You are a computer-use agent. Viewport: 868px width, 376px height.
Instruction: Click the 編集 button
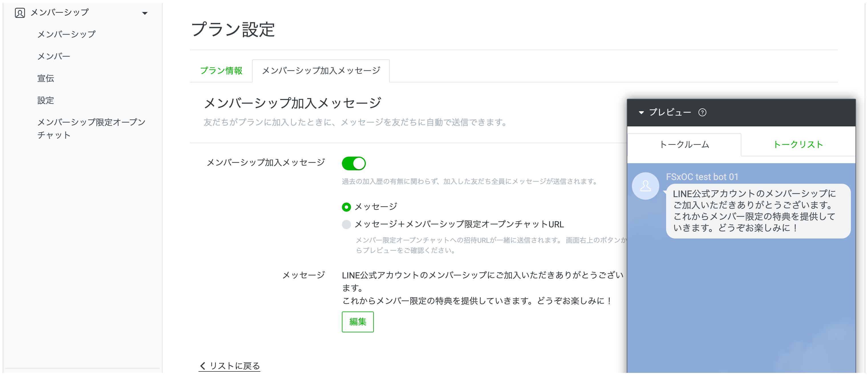[x=358, y=322]
